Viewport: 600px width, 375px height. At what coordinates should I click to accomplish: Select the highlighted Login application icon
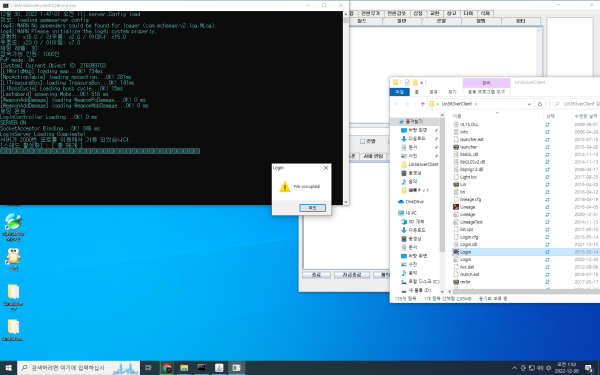(456, 252)
